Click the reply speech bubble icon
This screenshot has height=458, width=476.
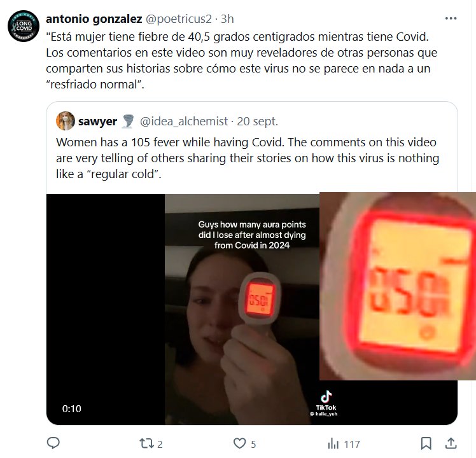tap(53, 443)
